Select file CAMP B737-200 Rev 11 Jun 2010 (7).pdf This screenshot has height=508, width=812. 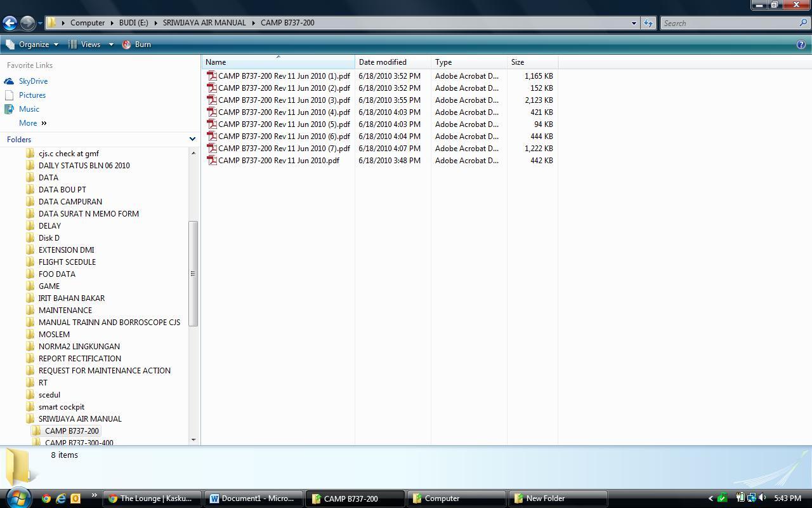284,149
